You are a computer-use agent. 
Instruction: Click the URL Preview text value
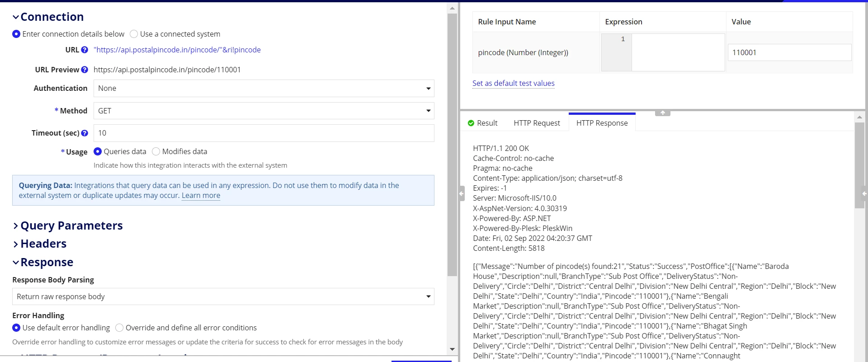pos(167,70)
